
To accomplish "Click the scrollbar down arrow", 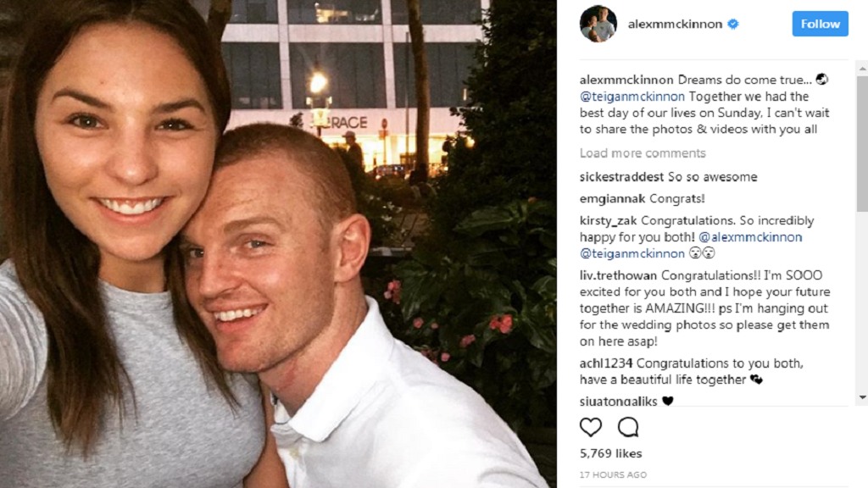I will 862,397.
